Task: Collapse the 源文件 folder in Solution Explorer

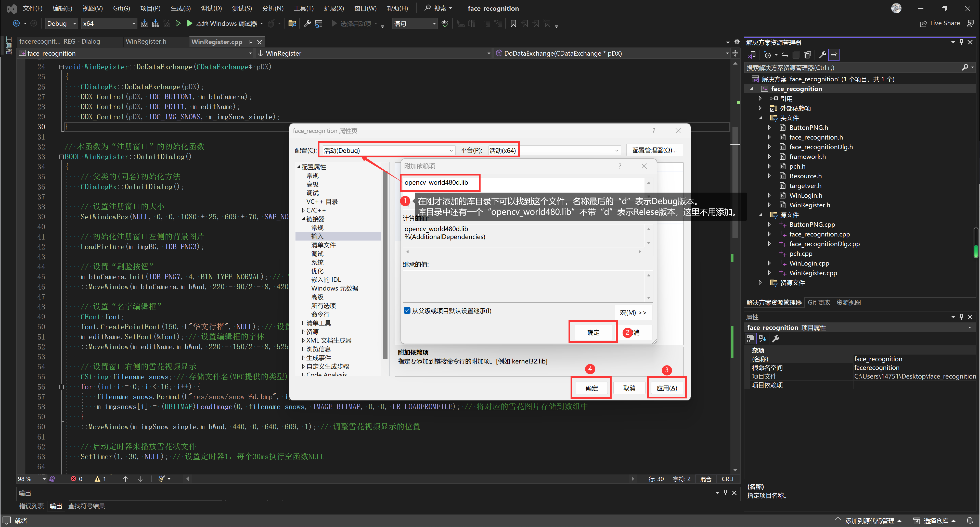Action: [760, 215]
